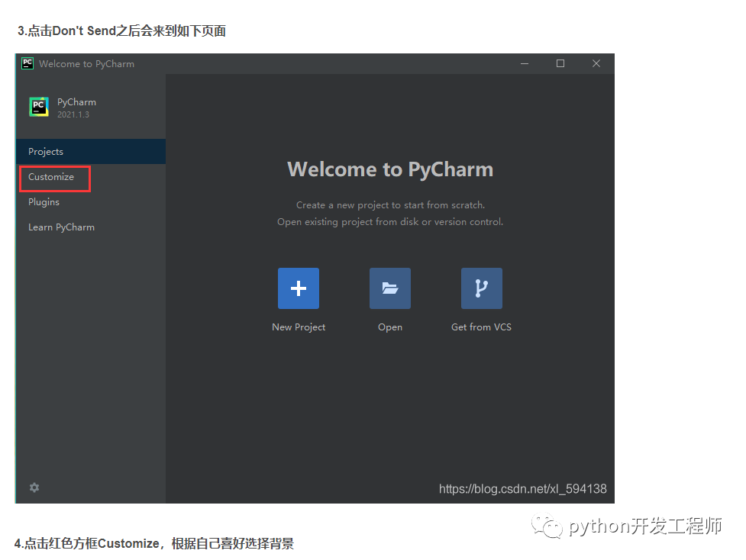Screen dimensions: 746x560
Task: Click the Open folder icon
Action: [x=389, y=288]
